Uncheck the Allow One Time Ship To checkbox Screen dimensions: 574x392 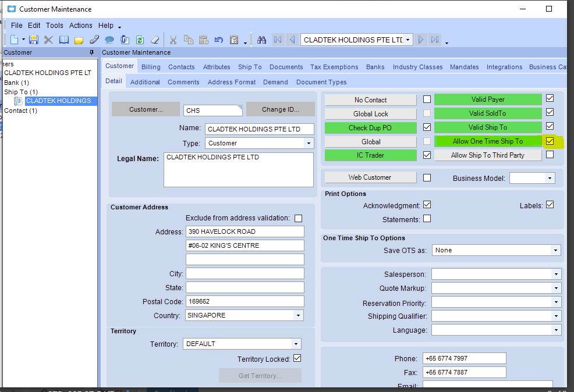(550, 141)
